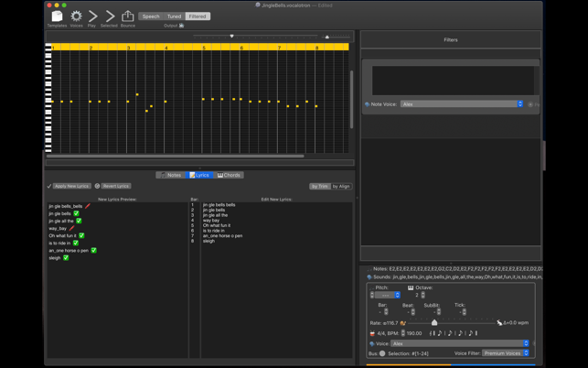Click the Apply New Lyrics button
This screenshot has width=588, height=368.
coord(71,186)
